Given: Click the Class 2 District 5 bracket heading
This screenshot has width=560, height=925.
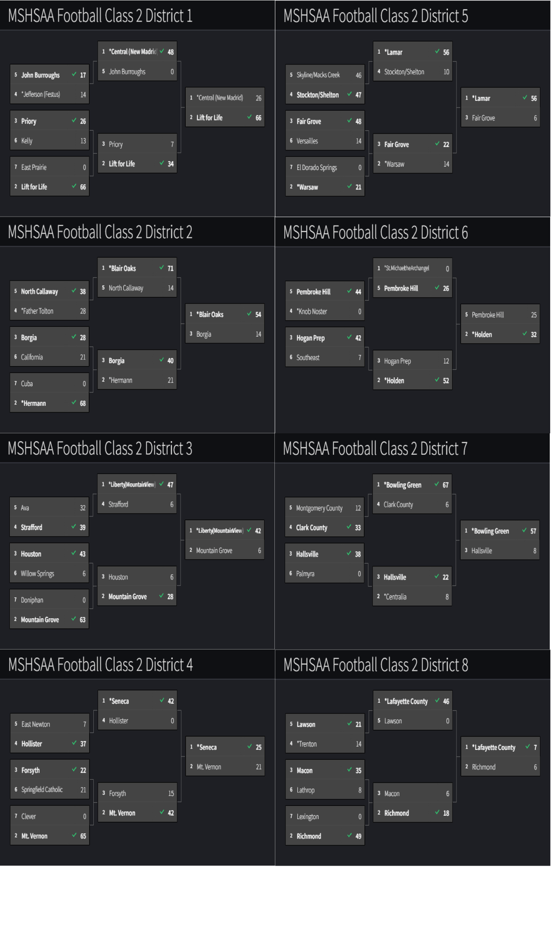Looking at the screenshot, I should (376, 16).
